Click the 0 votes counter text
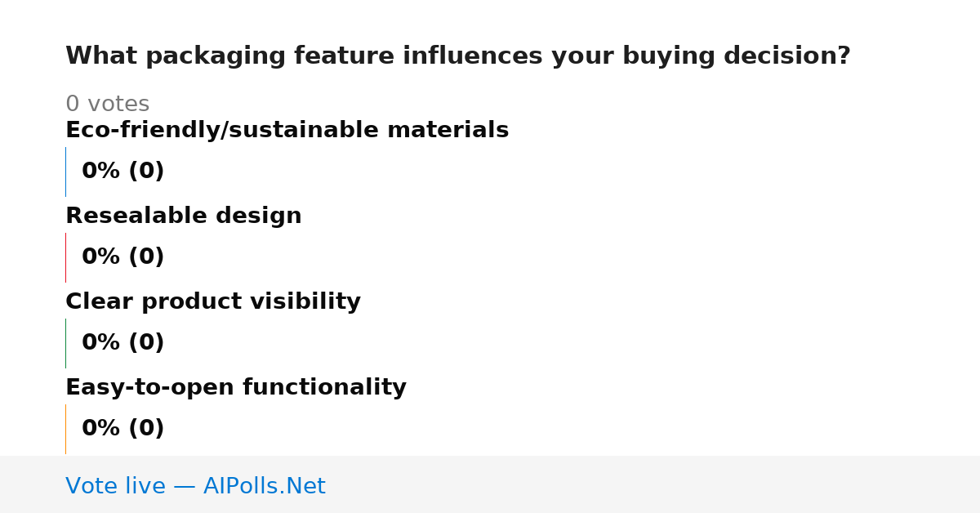This screenshot has height=513, width=980. point(108,105)
